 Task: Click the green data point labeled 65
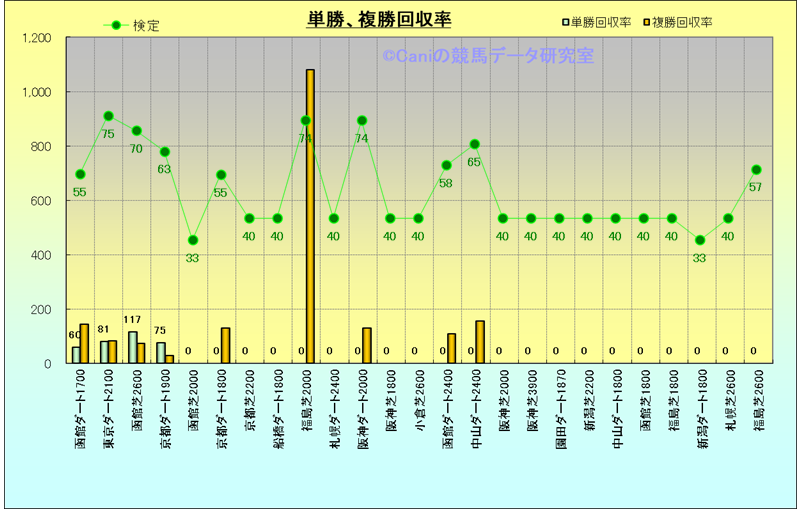tap(474, 145)
